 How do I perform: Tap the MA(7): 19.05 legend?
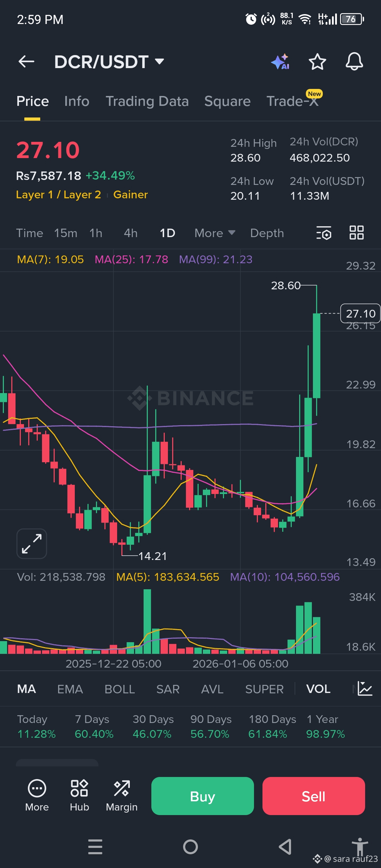50,260
